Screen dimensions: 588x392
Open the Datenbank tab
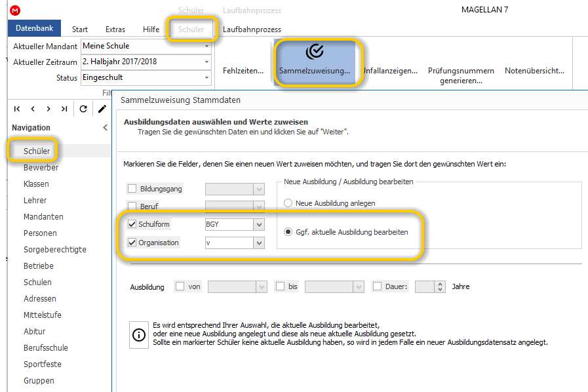tap(35, 28)
